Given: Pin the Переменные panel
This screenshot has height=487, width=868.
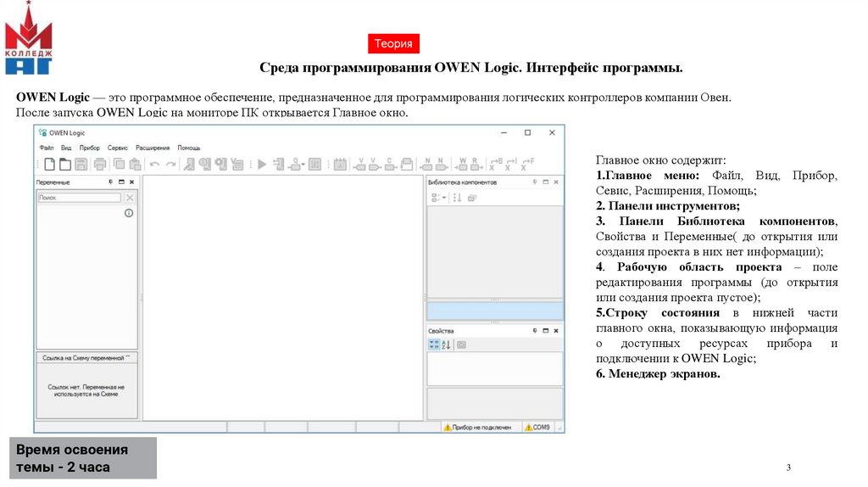Looking at the screenshot, I should click(x=111, y=182).
